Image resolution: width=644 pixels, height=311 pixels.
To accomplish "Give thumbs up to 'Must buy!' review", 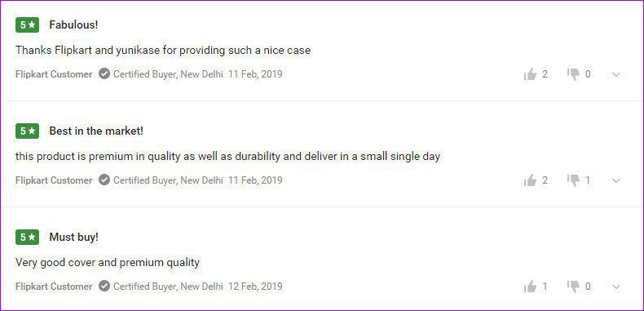I will tap(530, 287).
